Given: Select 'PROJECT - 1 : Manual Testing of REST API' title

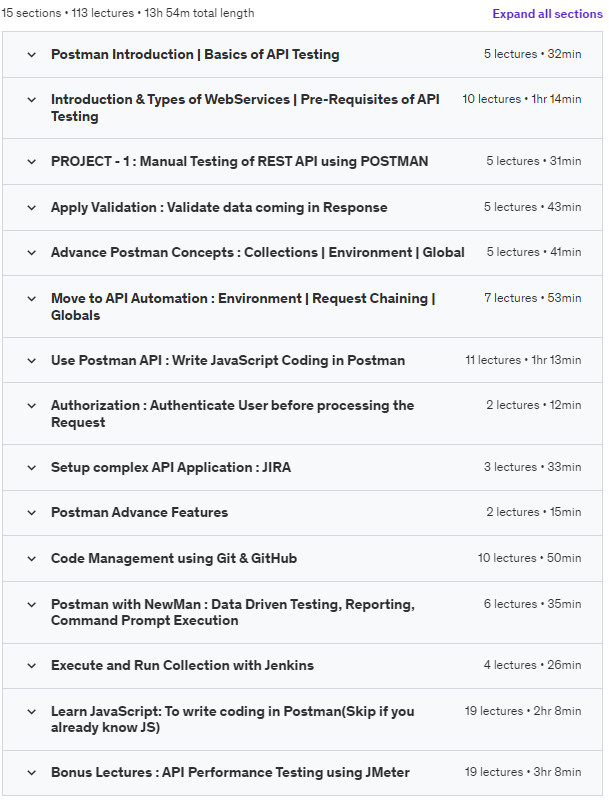Looking at the screenshot, I should coord(239,161).
